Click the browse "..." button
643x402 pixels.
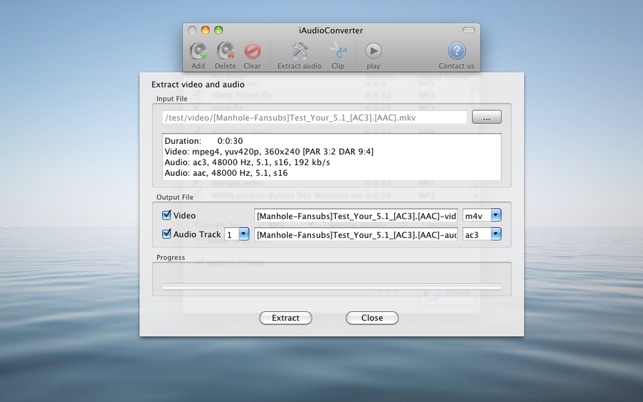point(487,117)
